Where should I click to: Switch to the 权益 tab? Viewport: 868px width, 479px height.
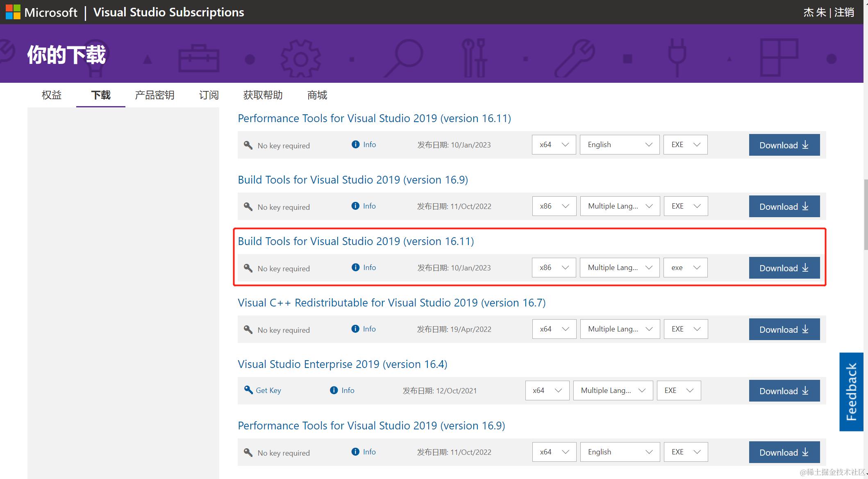pyautogui.click(x=52, y=95)
